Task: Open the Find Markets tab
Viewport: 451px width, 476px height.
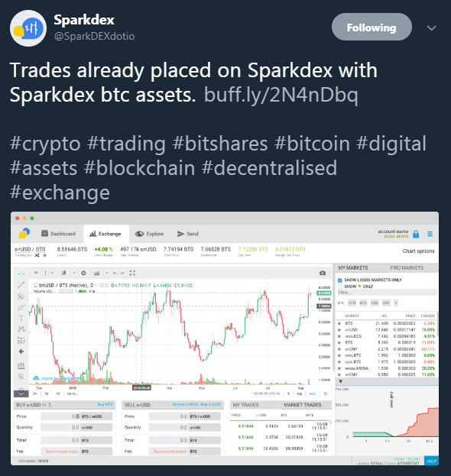Action: pyautogui.click(x=407, y=267)
